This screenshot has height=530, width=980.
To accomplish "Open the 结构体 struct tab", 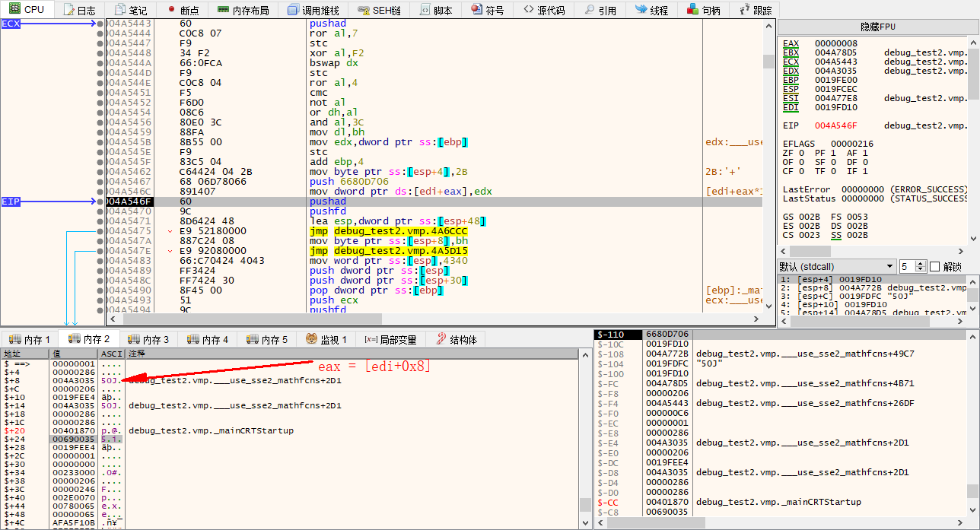I will tap(456, 340).
